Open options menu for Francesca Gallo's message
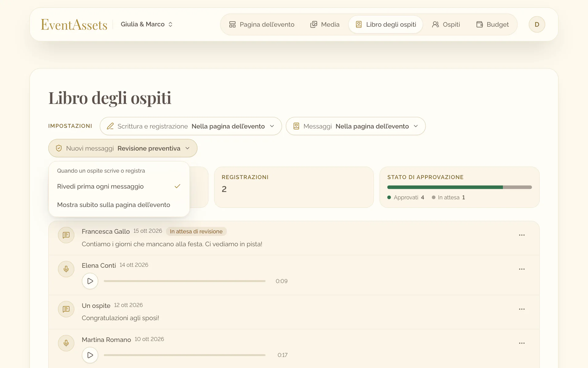Screen dimensions: 588x368 click(x=522, y=235)
